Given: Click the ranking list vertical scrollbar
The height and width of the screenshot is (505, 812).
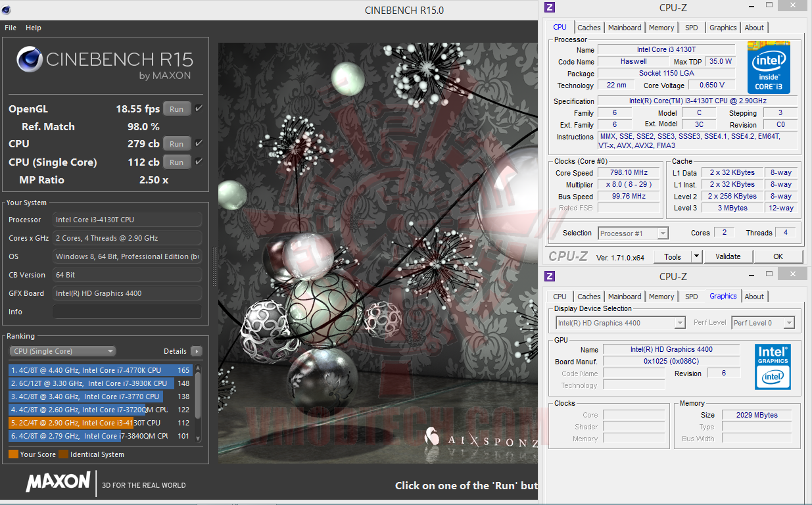Looking at the screenshot, I should click(199, 402).
